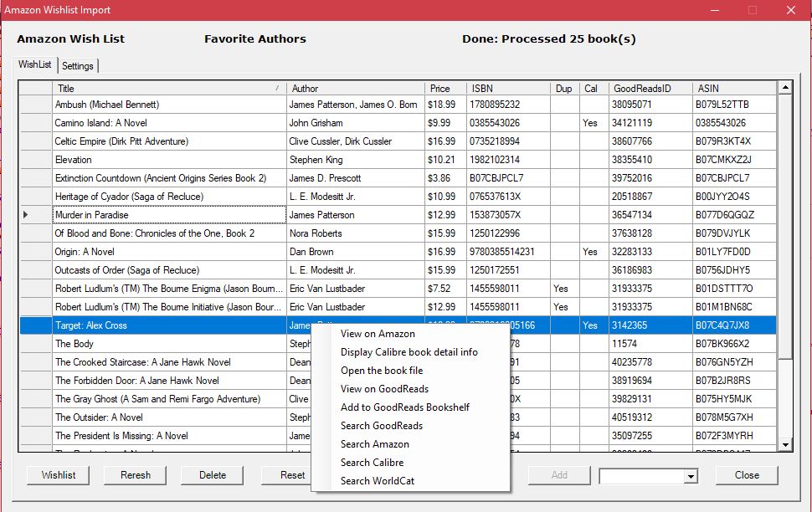The image size is (812, 512).
Task: Choose View on Amazon from context menu
Action: coord(410,334)
